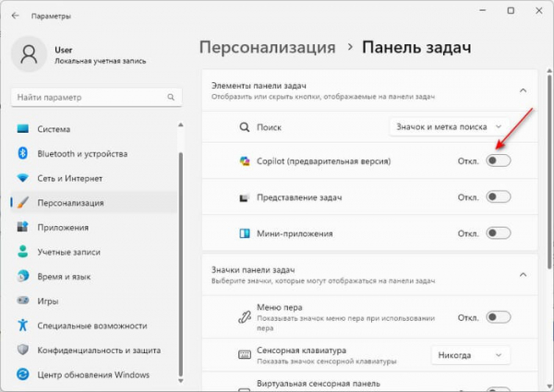Viewport: 554px width, 392px height.
Task: Click the back arrow in title bar
Action: click(15, 16)
